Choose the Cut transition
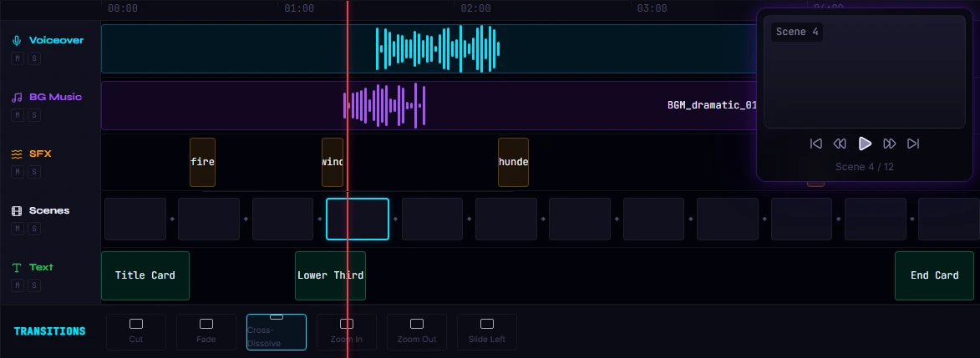The image size is (980, 358). [136, 332]
